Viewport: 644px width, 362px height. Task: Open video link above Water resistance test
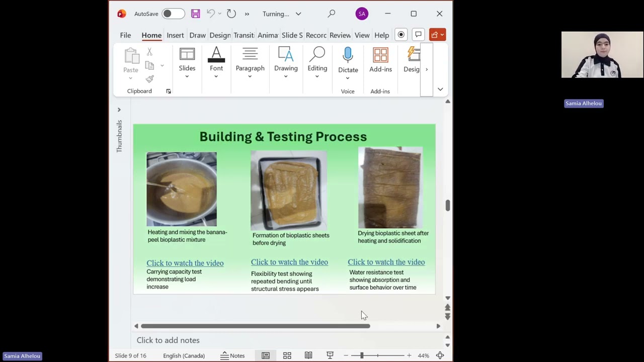coord(386,262)
